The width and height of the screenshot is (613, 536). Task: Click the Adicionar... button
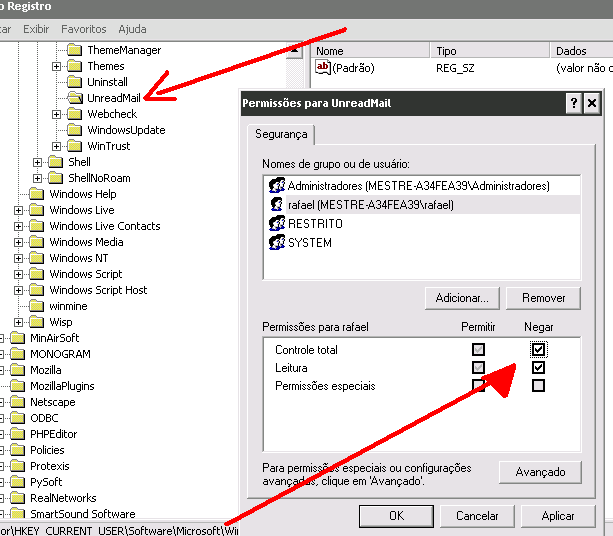coord(461,298)
